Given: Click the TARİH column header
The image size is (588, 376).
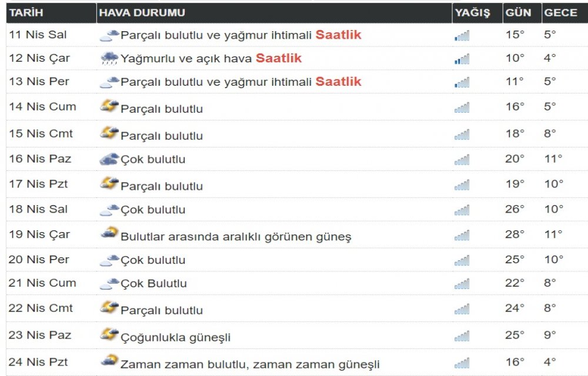Looking at the screenshot, I should (x=27, y=12).
